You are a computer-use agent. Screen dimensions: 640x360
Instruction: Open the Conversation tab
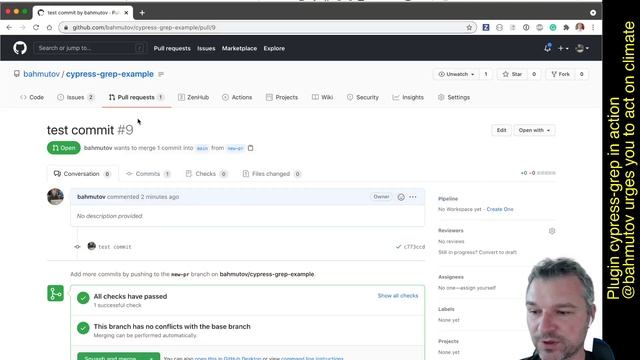tap(82, 173)
